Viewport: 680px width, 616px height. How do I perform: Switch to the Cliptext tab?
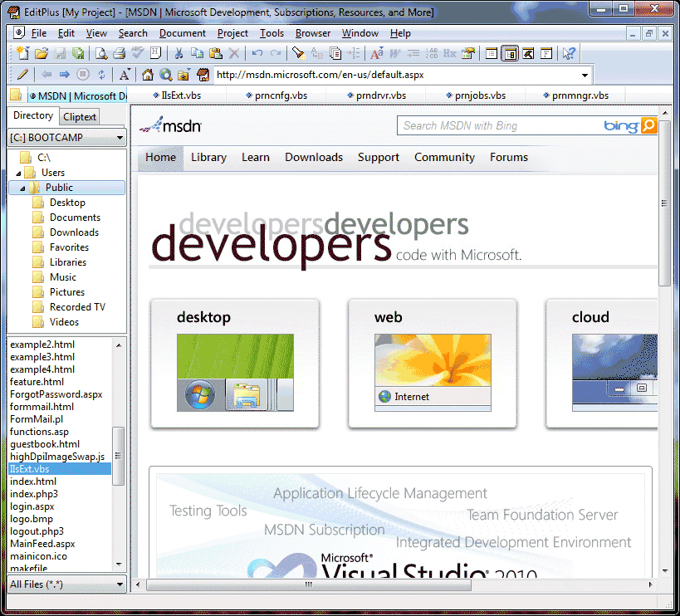pos(80,117)
